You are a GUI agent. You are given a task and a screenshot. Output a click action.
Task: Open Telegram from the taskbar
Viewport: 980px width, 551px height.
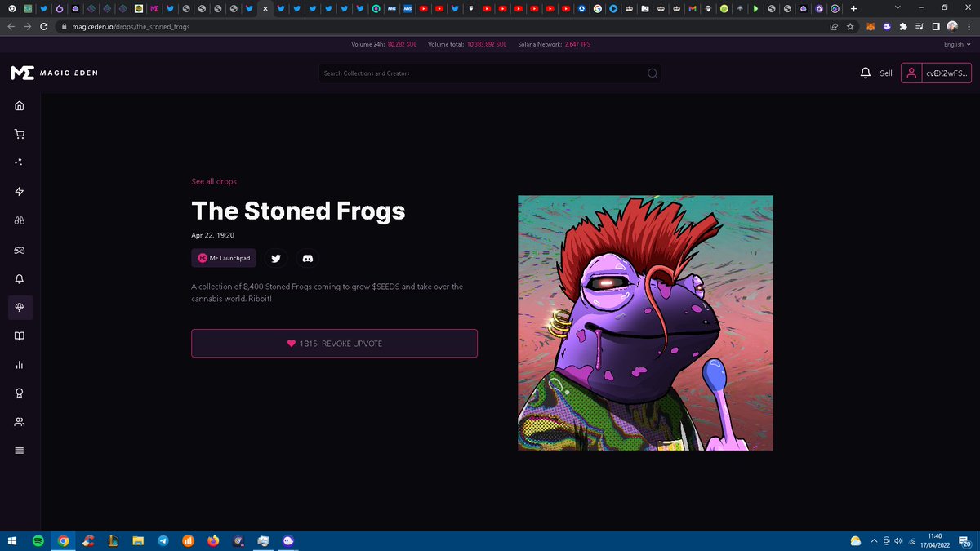[x=163, y=540]
